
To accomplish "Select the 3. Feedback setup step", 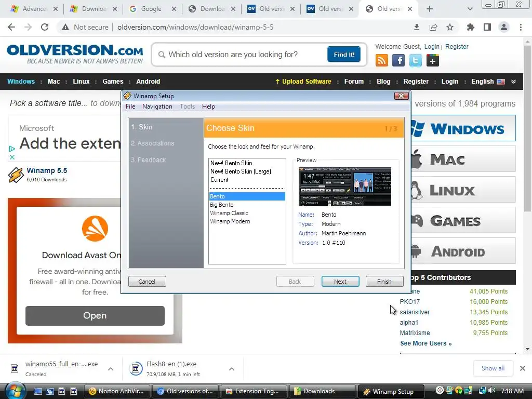I will tap(148, 160).
